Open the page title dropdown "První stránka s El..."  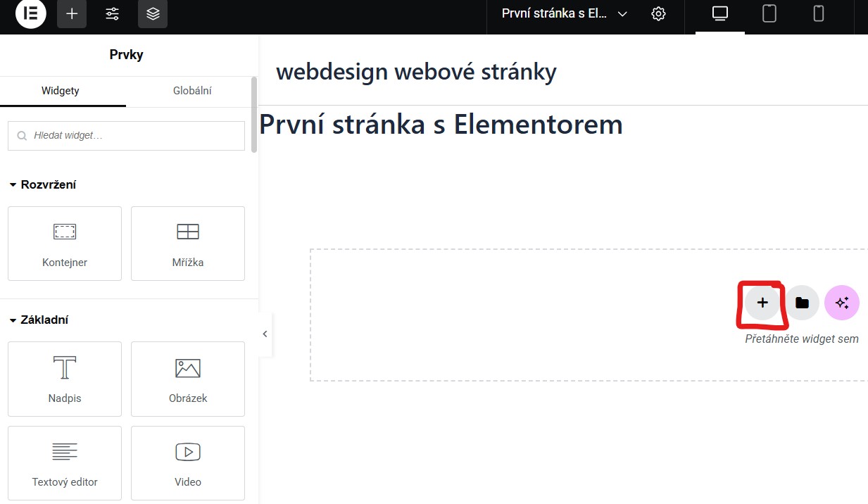(563, 14)
